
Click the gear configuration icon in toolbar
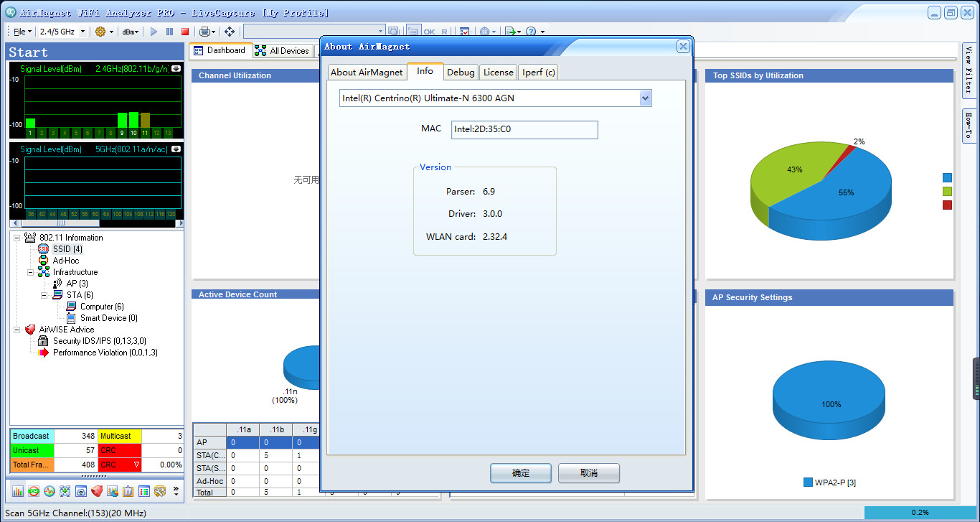pos(100,32)
